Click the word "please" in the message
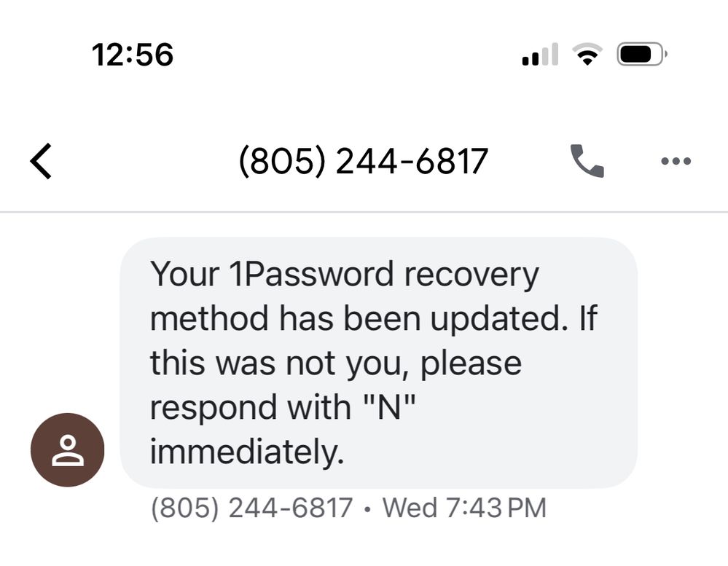The image size is (728, 566). pyautogui.click(x=470, y=363)
